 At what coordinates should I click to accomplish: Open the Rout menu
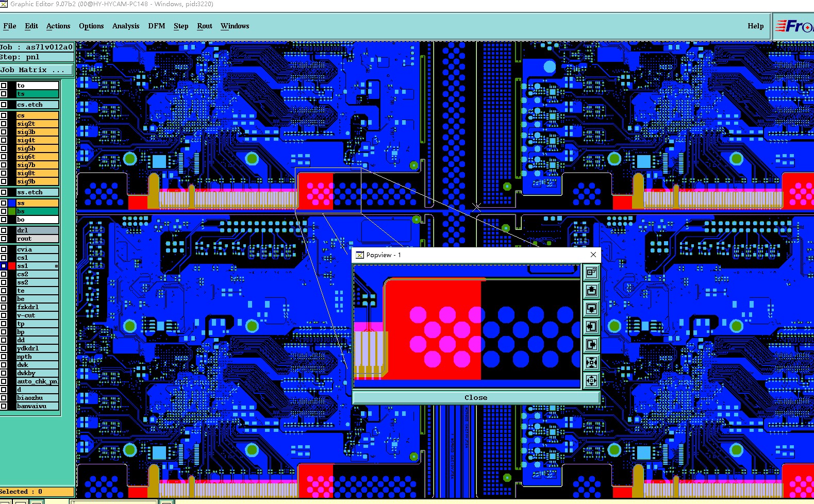pos(205,26)
